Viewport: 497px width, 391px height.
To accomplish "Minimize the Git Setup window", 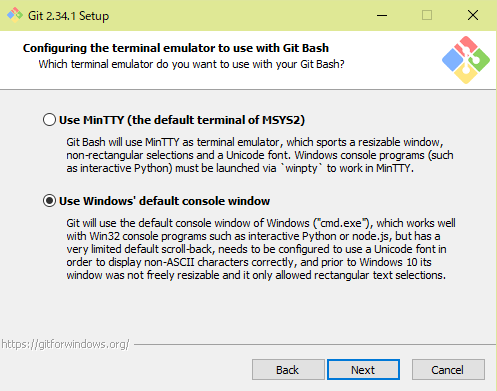I will [382, 15].
